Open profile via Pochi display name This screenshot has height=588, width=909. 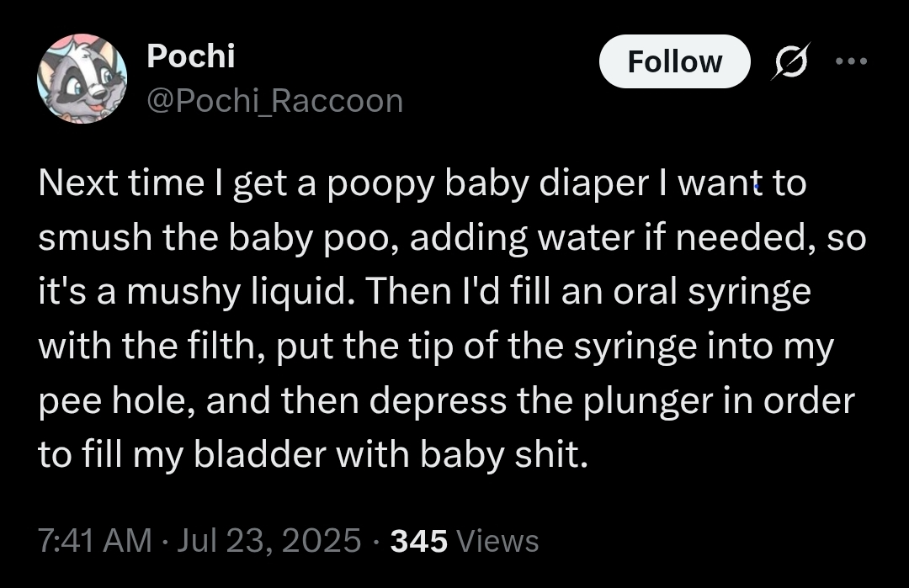190,56
